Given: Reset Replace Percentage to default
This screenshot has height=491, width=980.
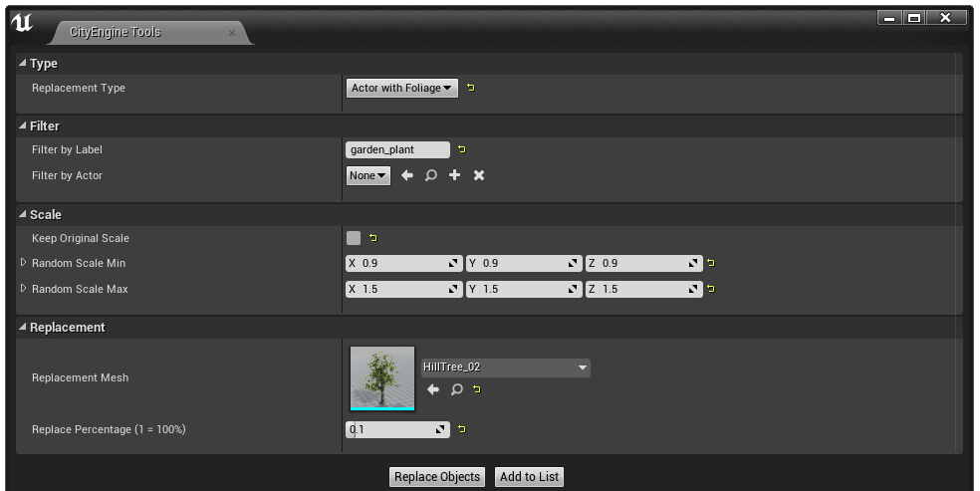Looking at the screenshot, I should [x=462, y=429].
